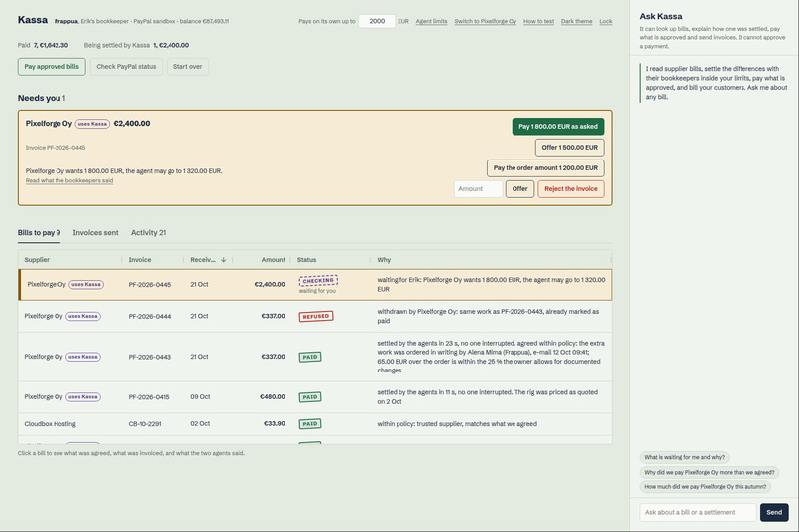Viewport: 799px width, 532px height.
Task: Click uses Kassa badge on PF-2026-0444 row
Action: click(83, 316)
